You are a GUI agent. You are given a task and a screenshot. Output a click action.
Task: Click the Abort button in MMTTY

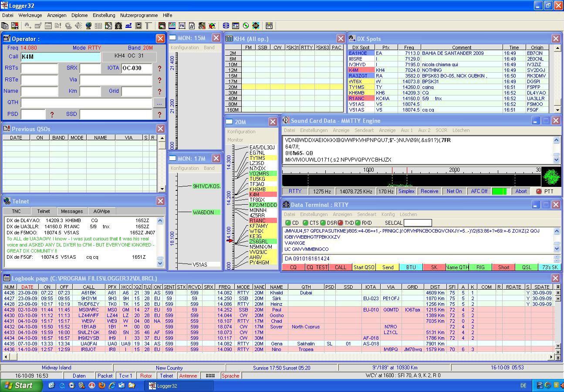coord(521,191)
